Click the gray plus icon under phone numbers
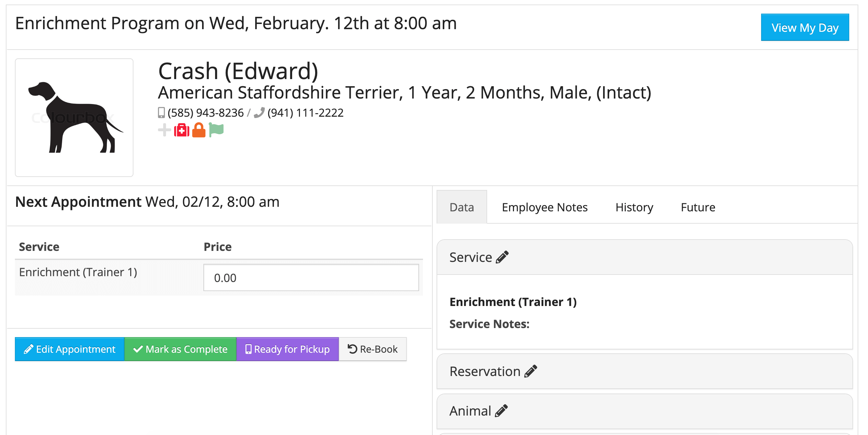This screenshot has width=868, height=435. click(164, 130)
